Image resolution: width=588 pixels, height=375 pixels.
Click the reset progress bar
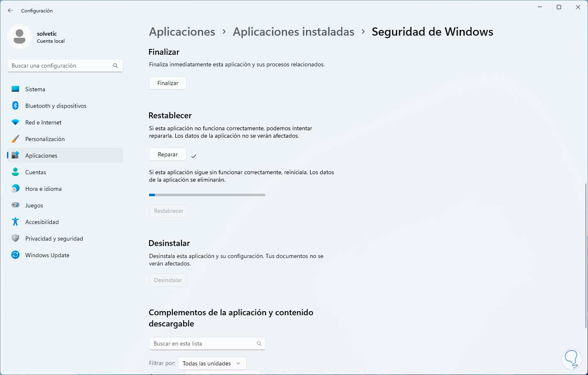207,195
